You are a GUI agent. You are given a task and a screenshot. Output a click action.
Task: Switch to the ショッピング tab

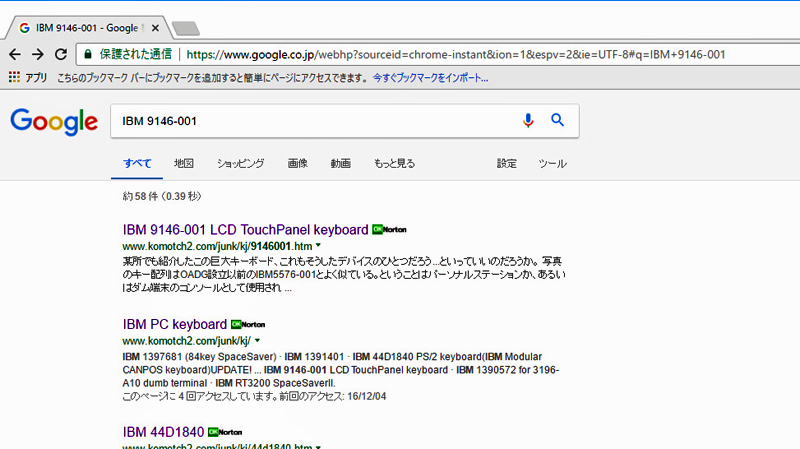(240, 163)
